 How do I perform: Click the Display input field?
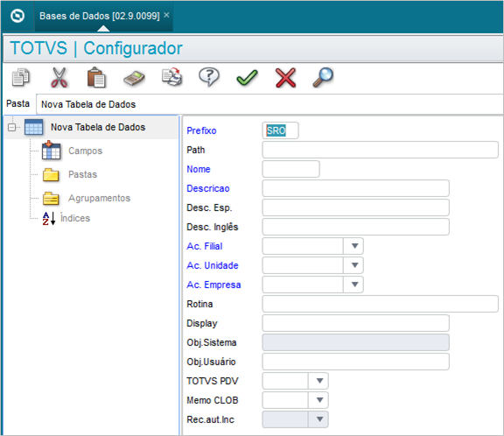coord(356,323)
